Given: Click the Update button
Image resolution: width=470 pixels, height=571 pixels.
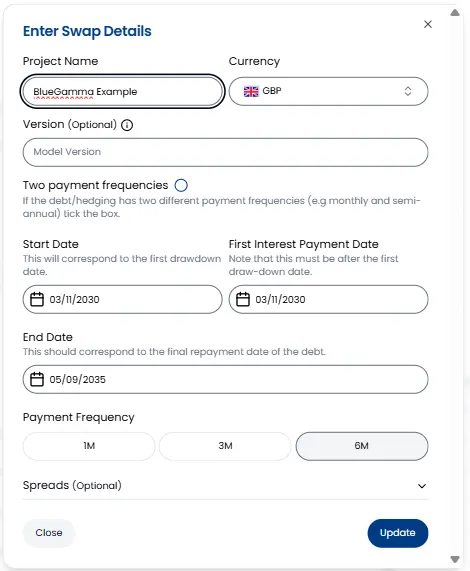Looking at the screenshot, I should [398, 533].
